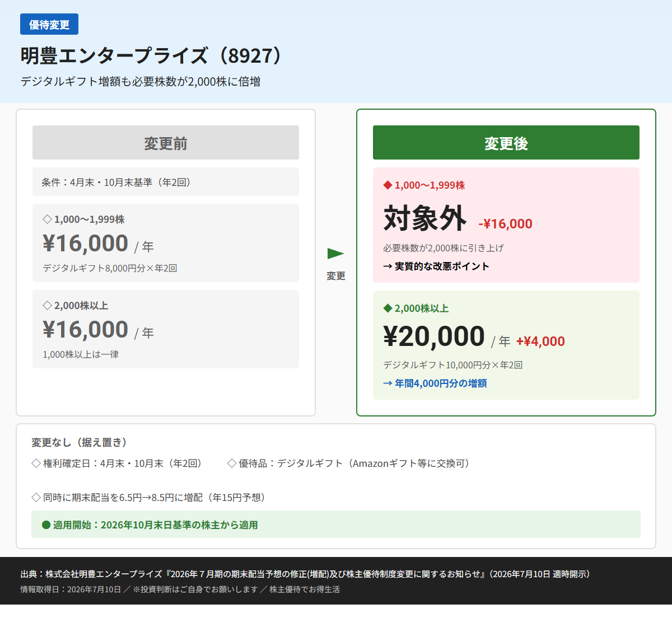The height and width of the screenshot is (618, 672).
Task: Click text デジタルギフト8,000円分×年2回
Action: click(110, 268)
